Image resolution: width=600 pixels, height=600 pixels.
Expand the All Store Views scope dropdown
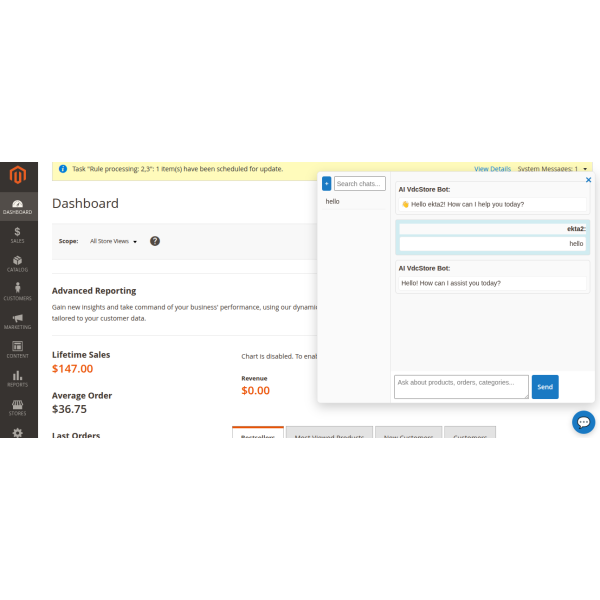[113, 241]
